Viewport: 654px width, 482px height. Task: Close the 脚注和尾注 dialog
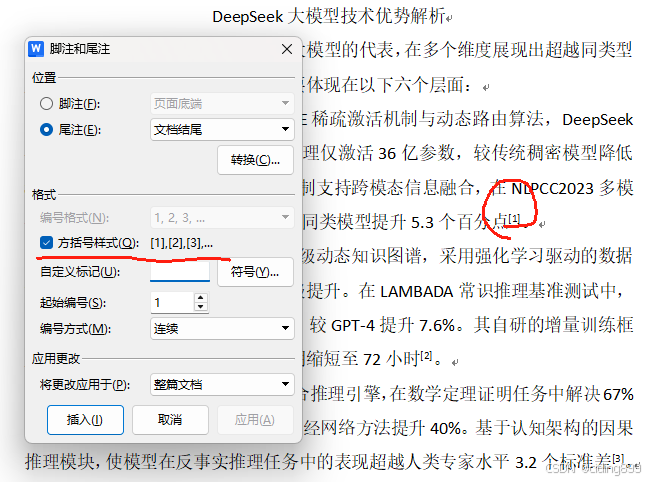click(x=287, y=49)
